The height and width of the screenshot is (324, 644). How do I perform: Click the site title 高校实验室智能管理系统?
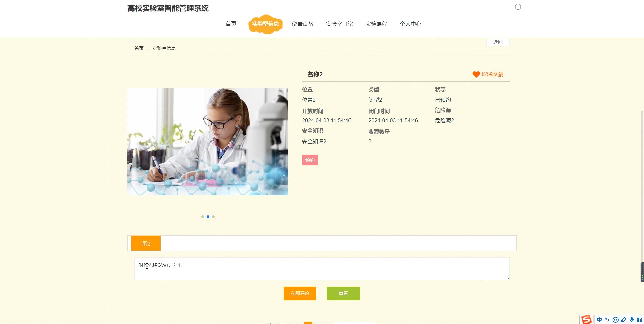coord(168,8)
